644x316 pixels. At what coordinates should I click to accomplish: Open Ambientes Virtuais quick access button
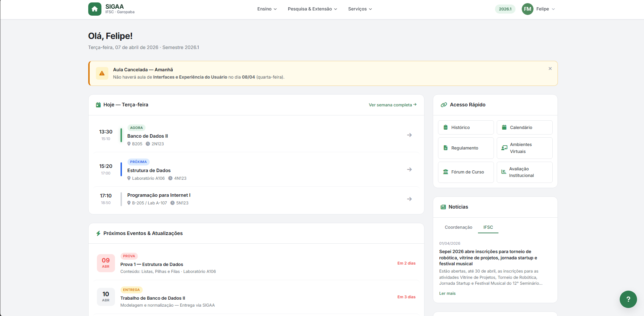click(x=525, y=148)
